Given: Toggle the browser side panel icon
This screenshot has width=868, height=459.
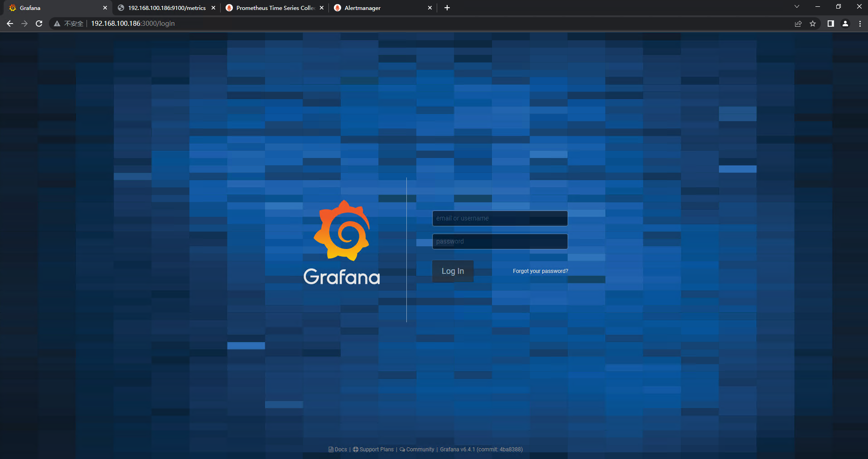Looking at the screenshot, I should point(830,24).
